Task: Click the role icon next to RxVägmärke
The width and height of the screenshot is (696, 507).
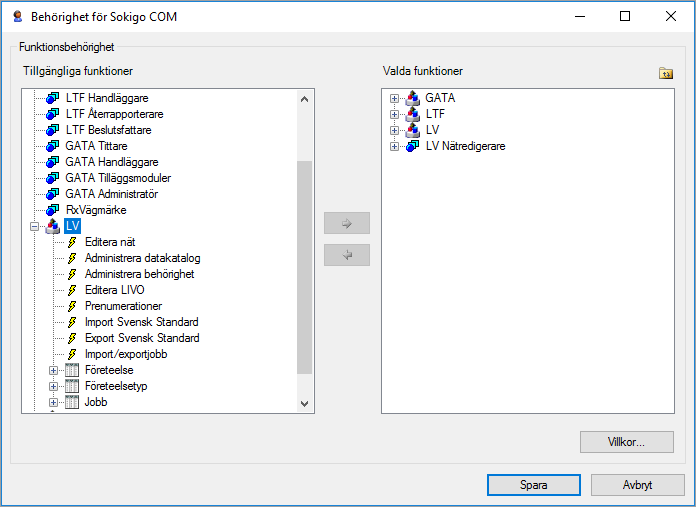Action: pos(52,210)
